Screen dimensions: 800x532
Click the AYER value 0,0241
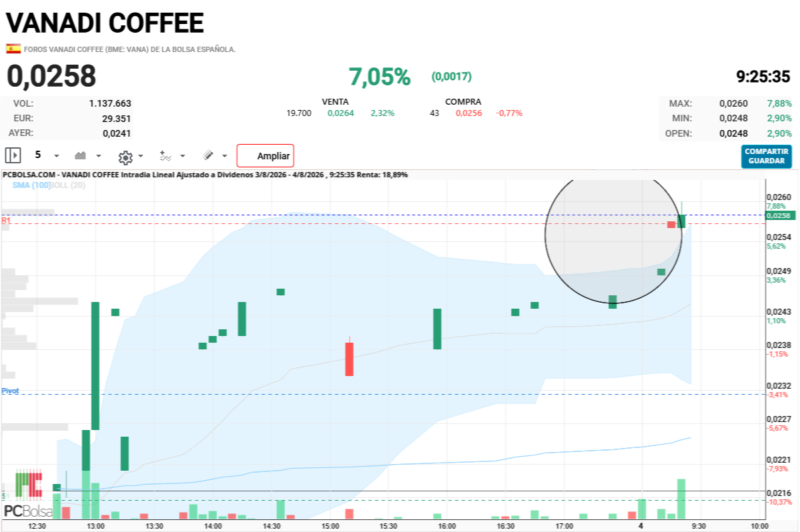pyautogui.click(x=117, y=133)
